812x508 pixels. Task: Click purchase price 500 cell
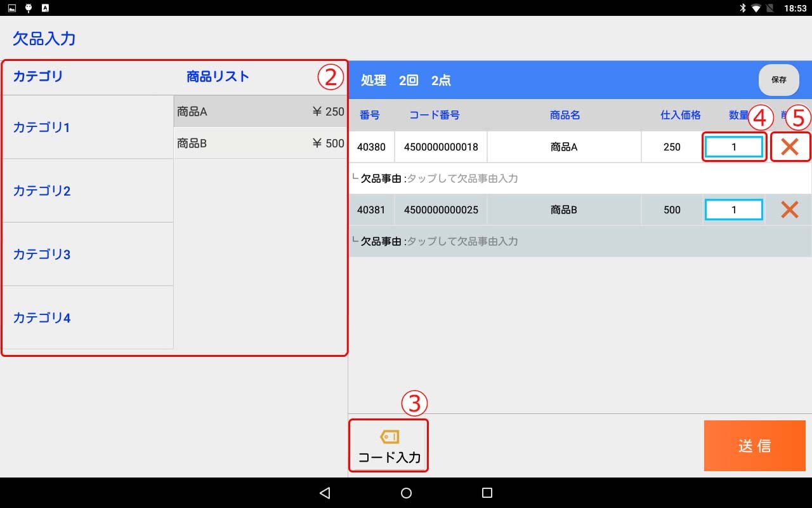[x=672, y=210]
